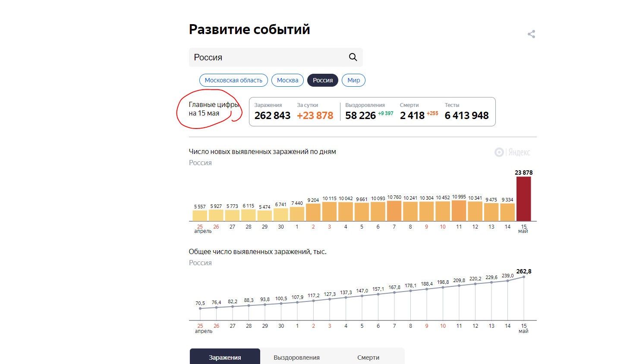
Task: Click the 157,1 line chart point
Action: [378, 294]
